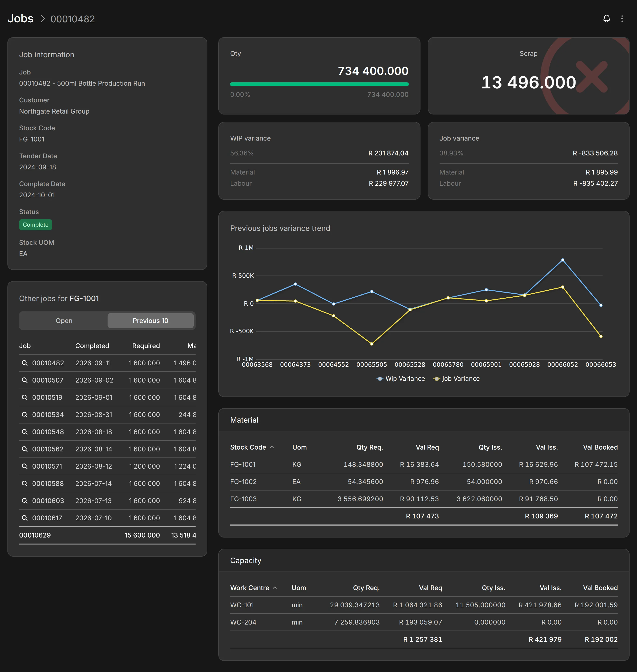This screenshot has width=637, height=672.
Task: Click the 00010482 breadcrumb item
Action: tap(73, 19)
